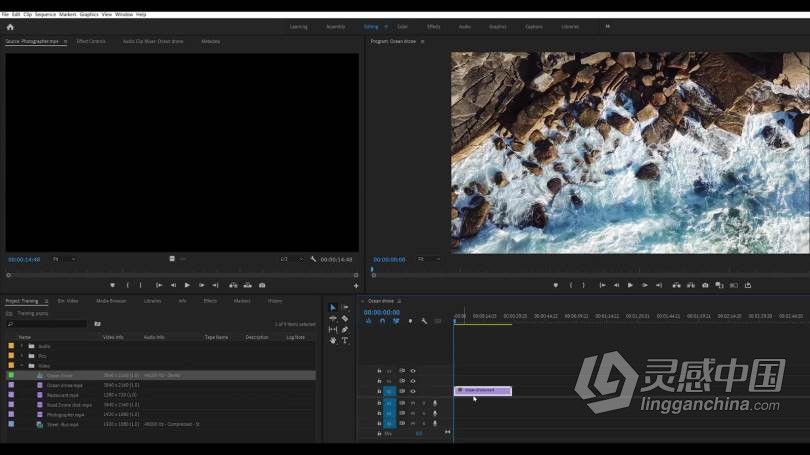Open Source monitor button editor plus
Screen dimensions: 810x455
pyautogui.click(x=356, y=286)
